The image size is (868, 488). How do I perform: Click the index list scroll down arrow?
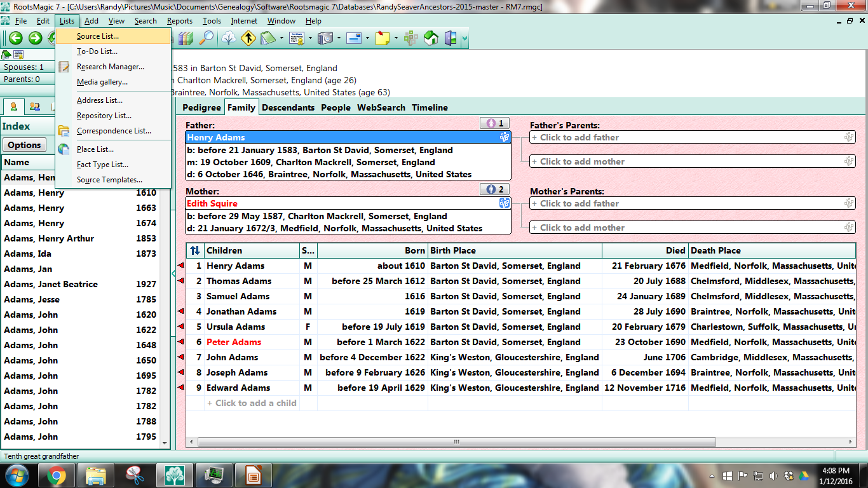(x=165, y=443)
